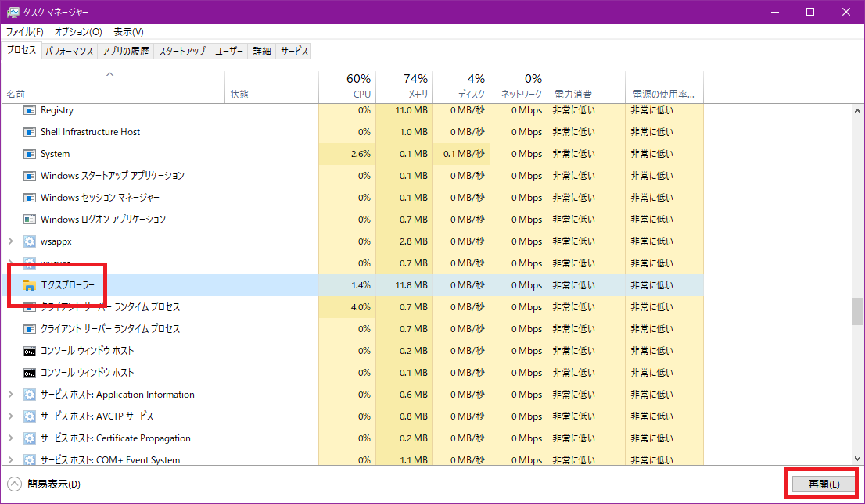Click icon of 0.1 MB コンソール ウィンドウ ホスト
The height and width of the screenshot is (504, 865).
[29, 373]
